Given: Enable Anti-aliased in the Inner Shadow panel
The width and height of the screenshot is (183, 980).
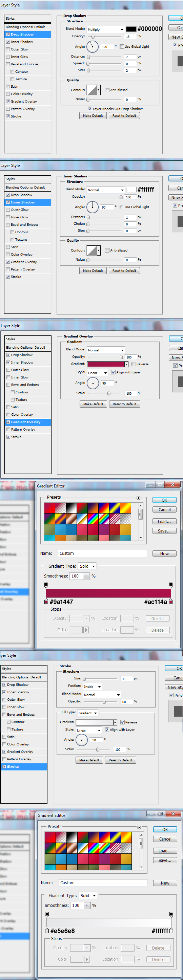Looking at the screenshot, I should click(107, 250).
